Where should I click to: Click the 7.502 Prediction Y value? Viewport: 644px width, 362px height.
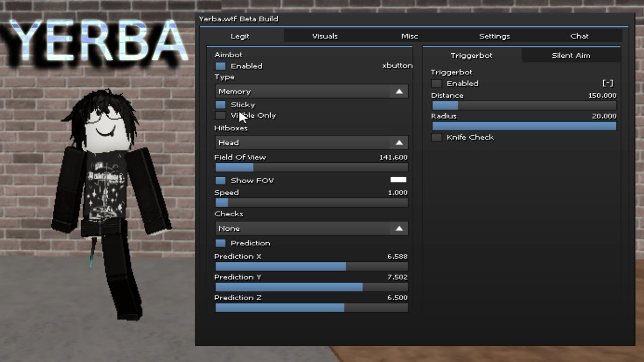pos(397,277)
